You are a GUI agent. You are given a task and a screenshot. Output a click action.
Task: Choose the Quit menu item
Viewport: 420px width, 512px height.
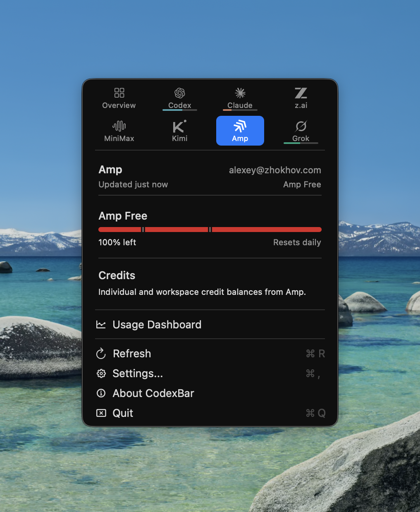[210, 413]
